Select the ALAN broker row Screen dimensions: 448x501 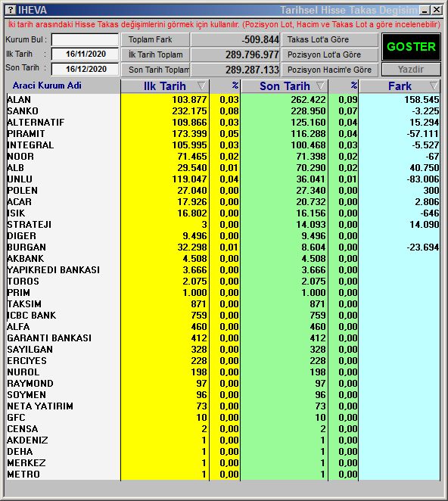223,100
